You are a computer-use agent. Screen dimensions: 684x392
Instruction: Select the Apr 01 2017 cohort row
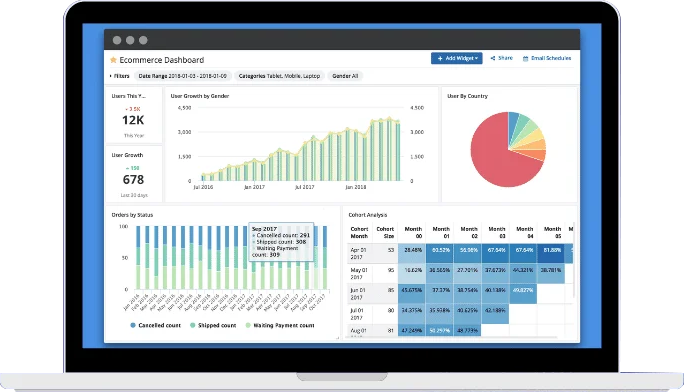(x=460, y=253)
